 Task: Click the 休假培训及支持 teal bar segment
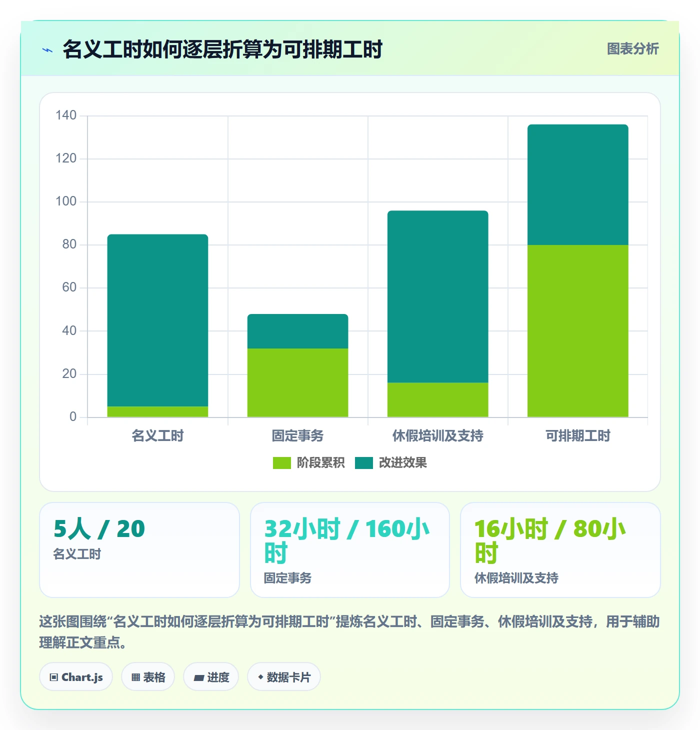(x=438, y=297)
